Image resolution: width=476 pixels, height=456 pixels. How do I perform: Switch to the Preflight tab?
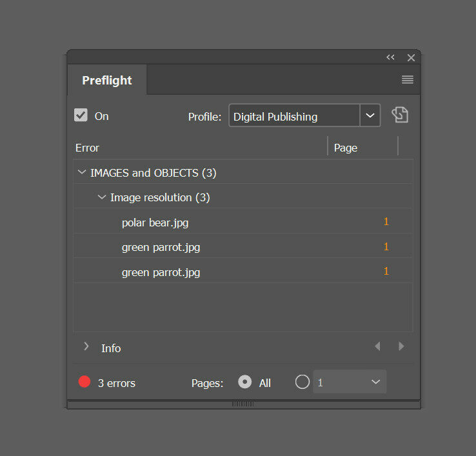(107, 81)
